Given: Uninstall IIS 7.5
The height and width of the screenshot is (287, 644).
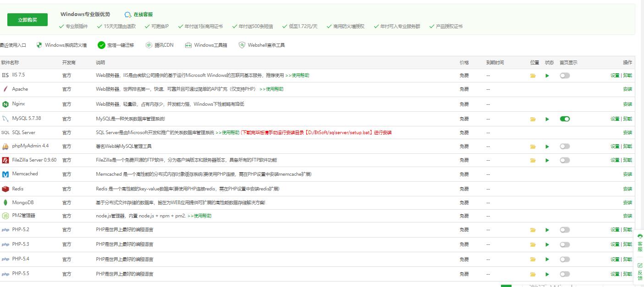Looking at the screenshot, I should coord(627,76).
